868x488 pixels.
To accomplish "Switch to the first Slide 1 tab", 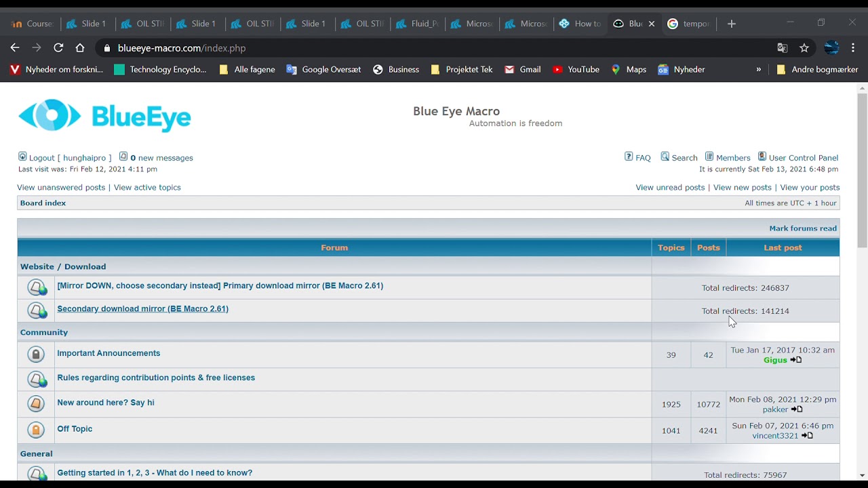I will pos(87,24).
